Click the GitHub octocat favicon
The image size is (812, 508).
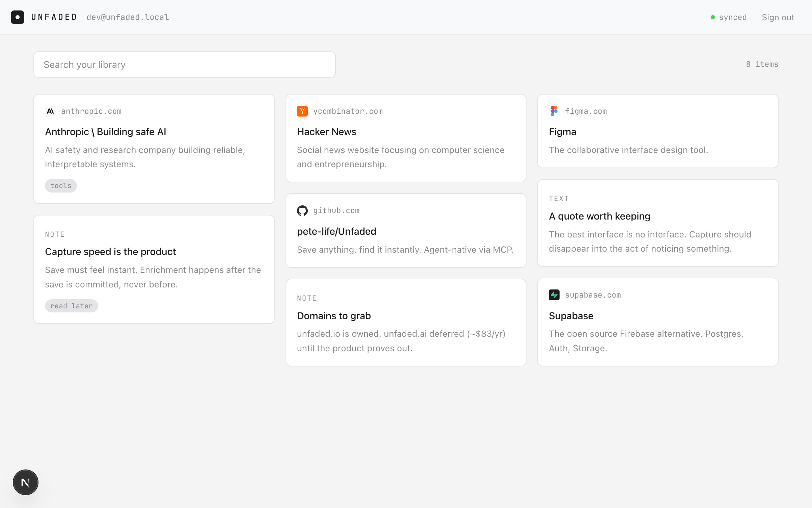[x=302, y=210]
